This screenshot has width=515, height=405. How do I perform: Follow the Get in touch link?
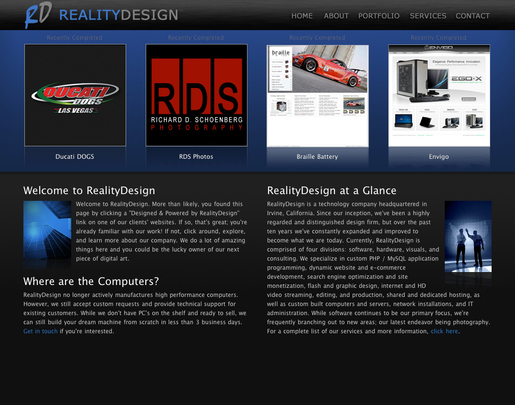40,331
